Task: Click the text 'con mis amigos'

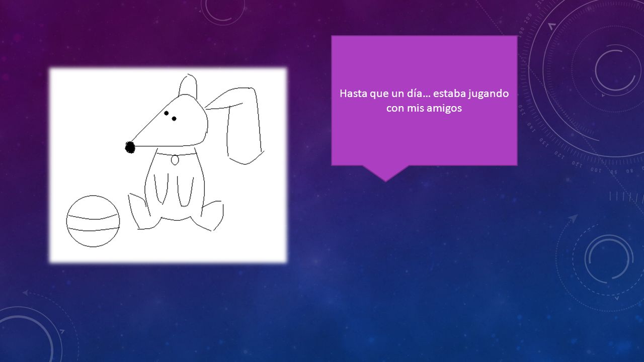Action: pyautogui.click(x=424, y=108)
